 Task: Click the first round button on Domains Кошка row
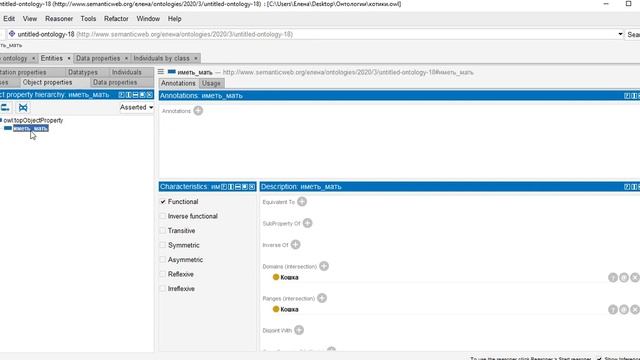(x=613, y=278)
